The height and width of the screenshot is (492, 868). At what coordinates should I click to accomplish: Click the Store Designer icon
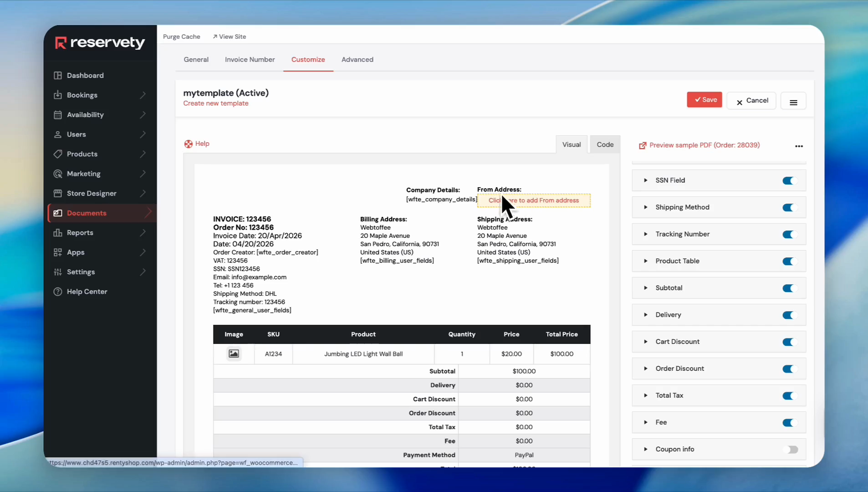58,194
